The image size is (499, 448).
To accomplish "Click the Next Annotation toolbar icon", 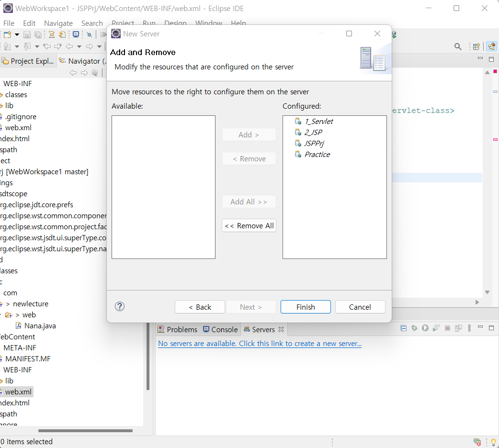I will coord(7,46).
